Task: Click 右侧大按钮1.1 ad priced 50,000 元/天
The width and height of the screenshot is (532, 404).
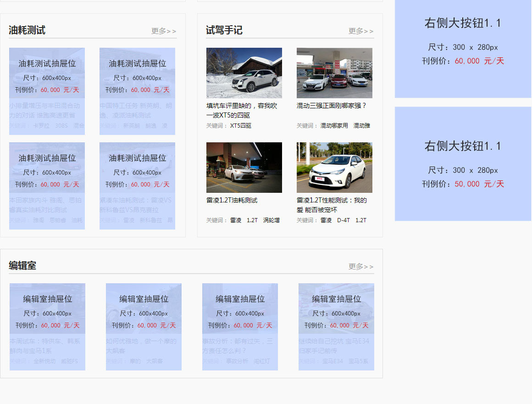Action: tap(463, 164)
